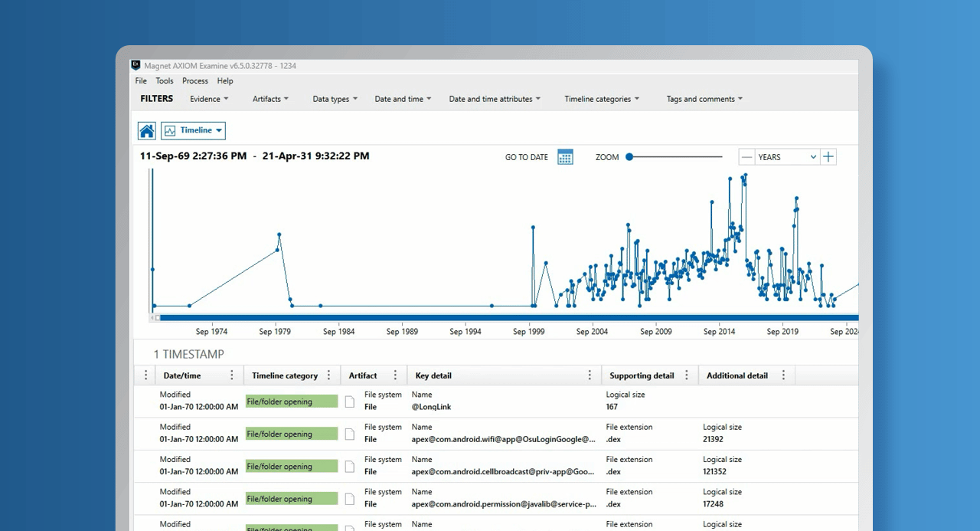Open the Date/time column options menu

point(232,375)
